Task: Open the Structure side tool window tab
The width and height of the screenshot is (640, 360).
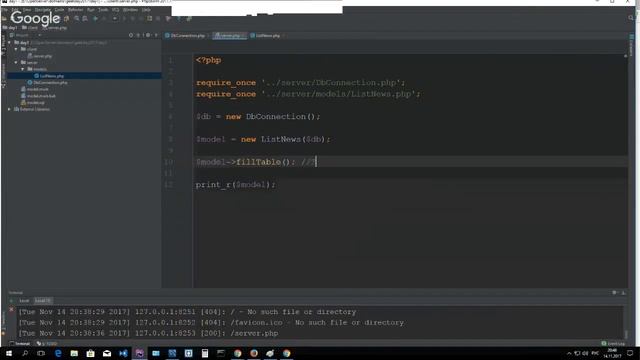Action: [3, 76]
